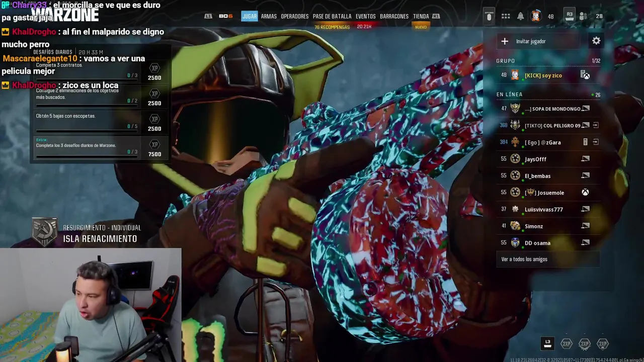
Task: Open the social settings gear
Action: point(596,41)
